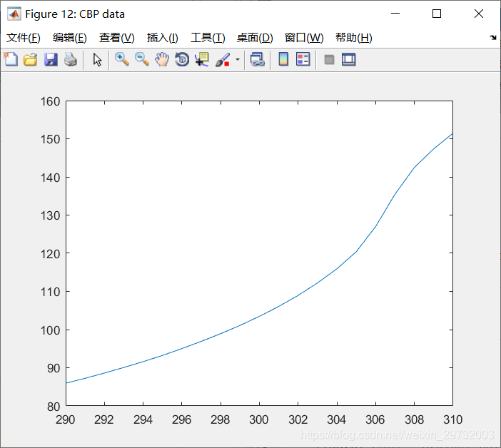501x448 pixels.
Task: Click the y-axis label 100
Action: click(x=50, y=330)
